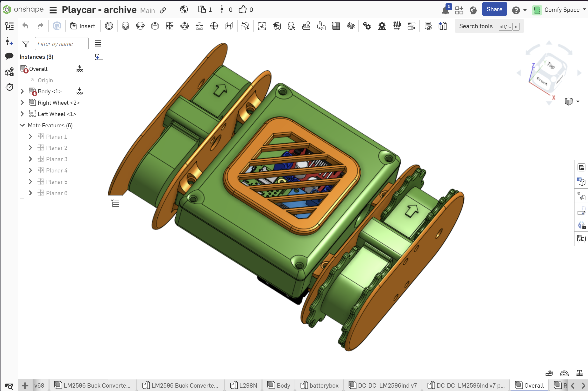
Task: Open the variable table (x) icon
Action: (x=581, y=239)
